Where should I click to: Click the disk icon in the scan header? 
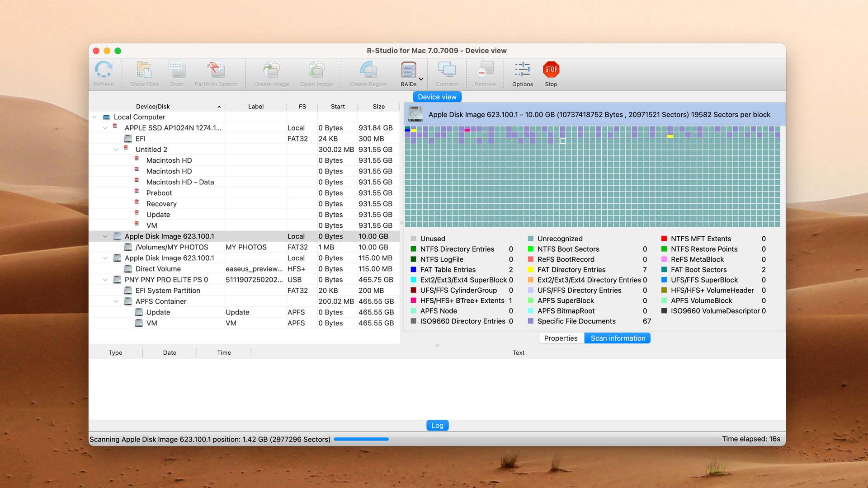pos(415,114)
